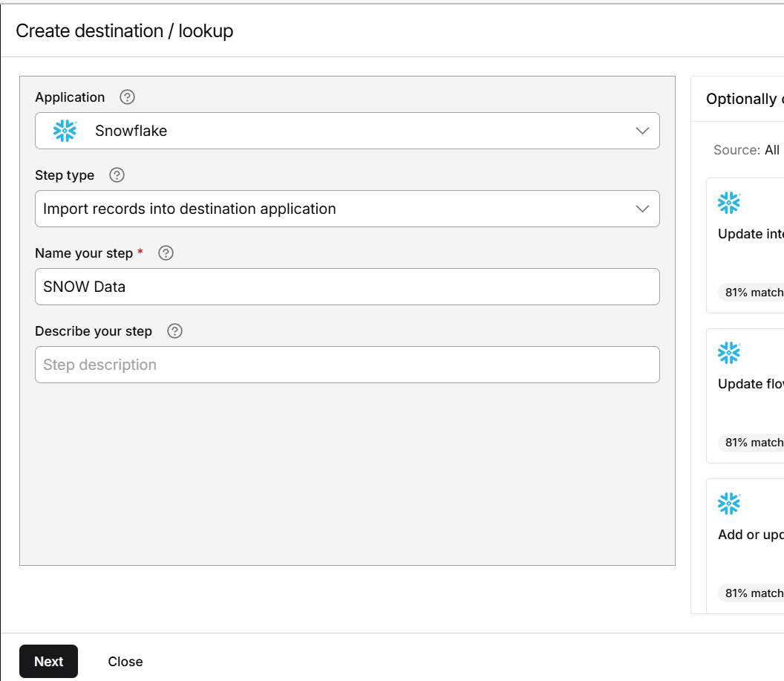The image size is (784, 681).
Task: Choose the 'Update flow' template card title
Action: click(750, 384)
